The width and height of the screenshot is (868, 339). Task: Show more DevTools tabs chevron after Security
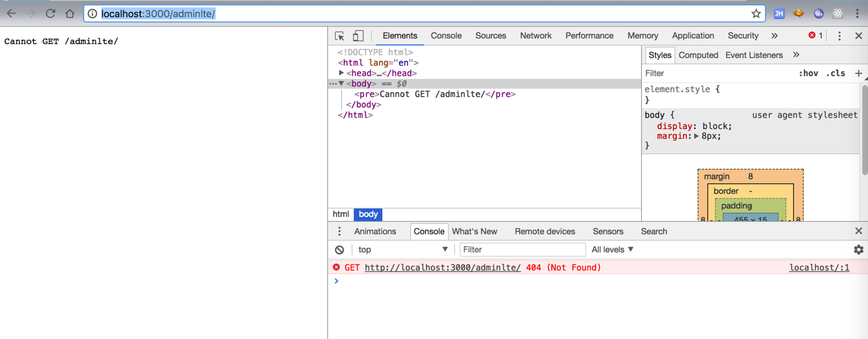click(x=775, y=36)
